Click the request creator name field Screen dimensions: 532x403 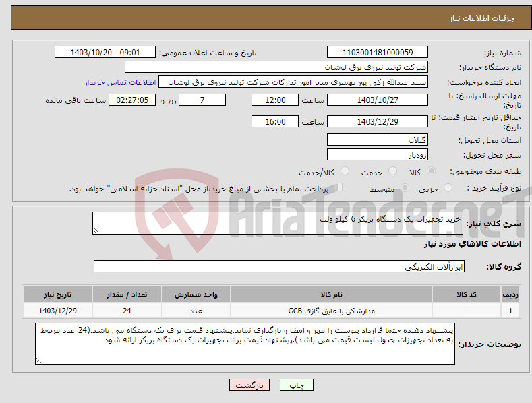point(293,82)
